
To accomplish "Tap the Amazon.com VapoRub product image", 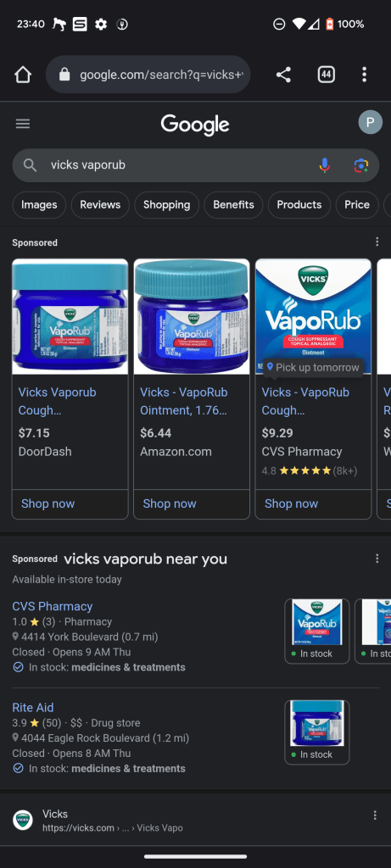I will coord(192,317).
